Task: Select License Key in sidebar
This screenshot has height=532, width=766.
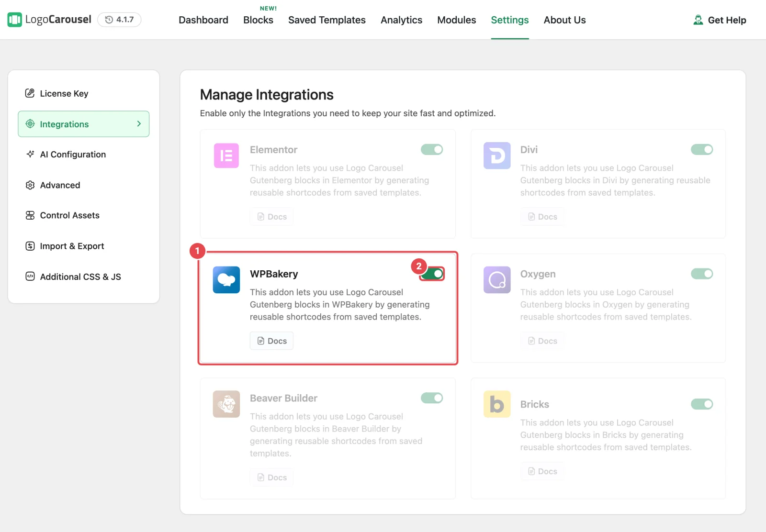Action: [x=84, y=93]
